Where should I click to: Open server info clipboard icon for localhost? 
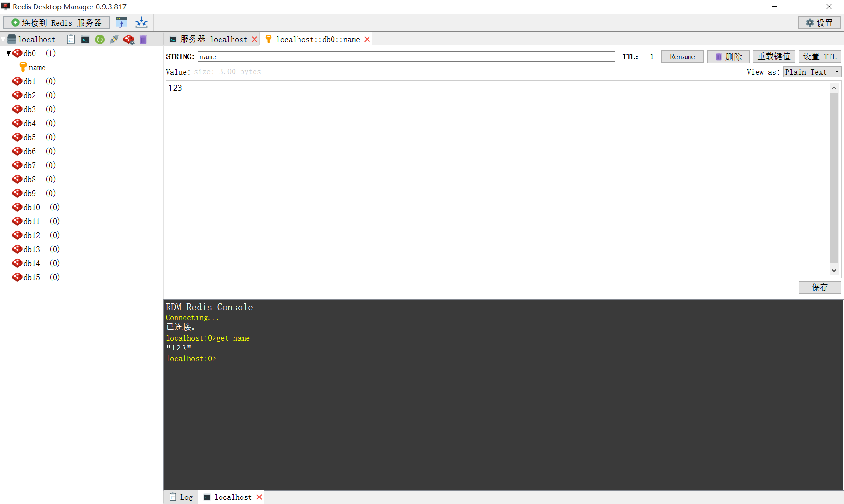[71, 40]
